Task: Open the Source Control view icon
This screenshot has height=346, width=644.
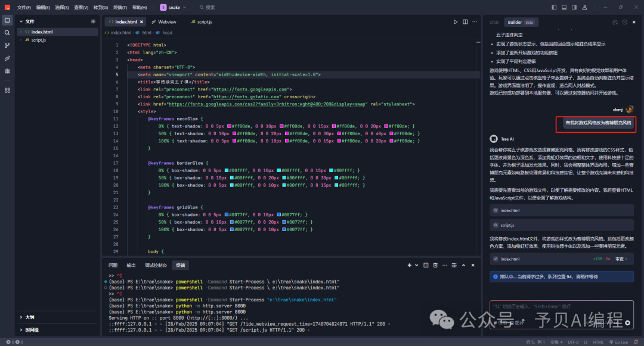Action: coord(7,45)
